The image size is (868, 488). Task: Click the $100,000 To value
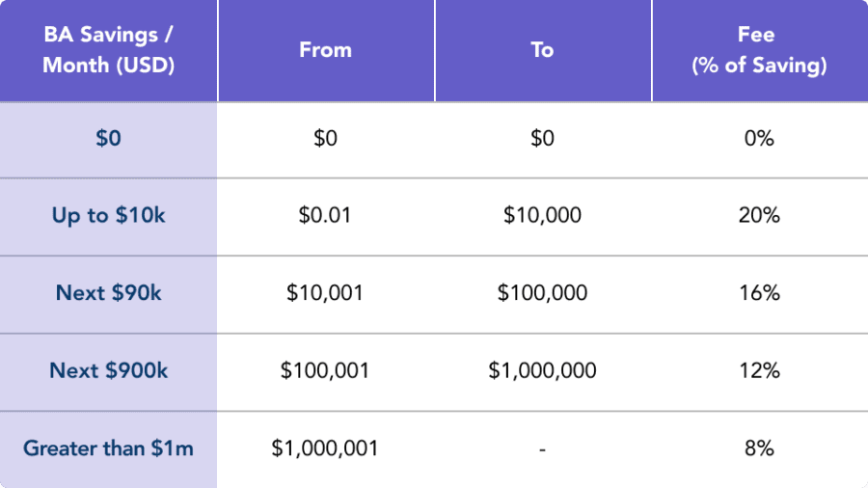pos(542,292)
